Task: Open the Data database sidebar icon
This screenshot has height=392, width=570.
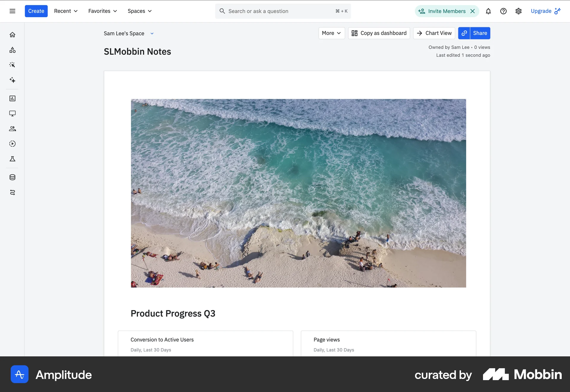Action: pyautogui.click(x=12, y=177)
